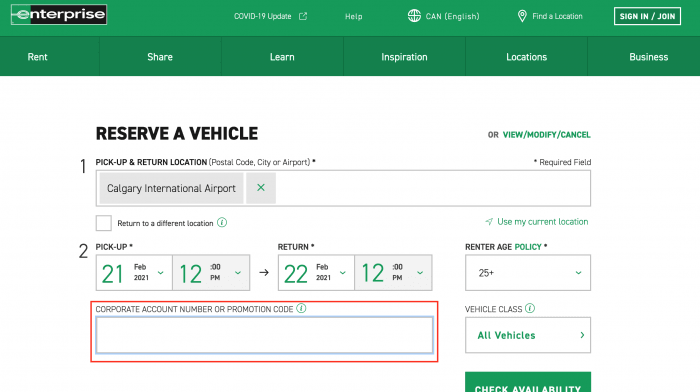Clear Calgary International Airport with the X

coord(261,188)
